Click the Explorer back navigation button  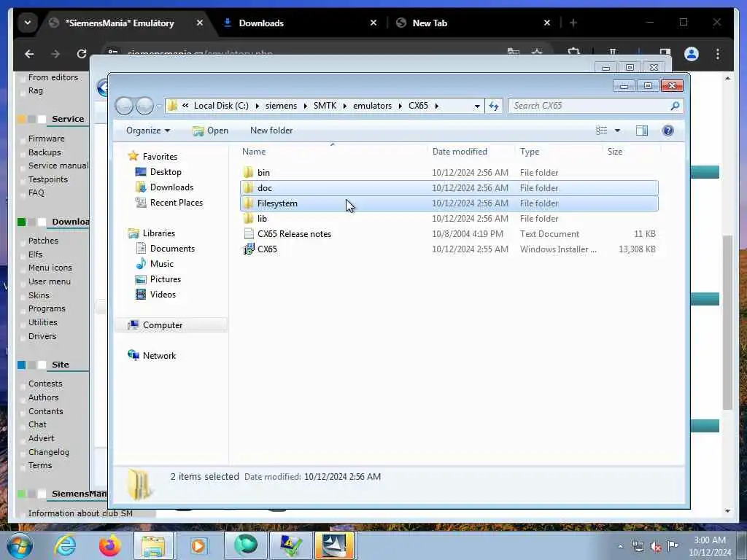(124, 106)
